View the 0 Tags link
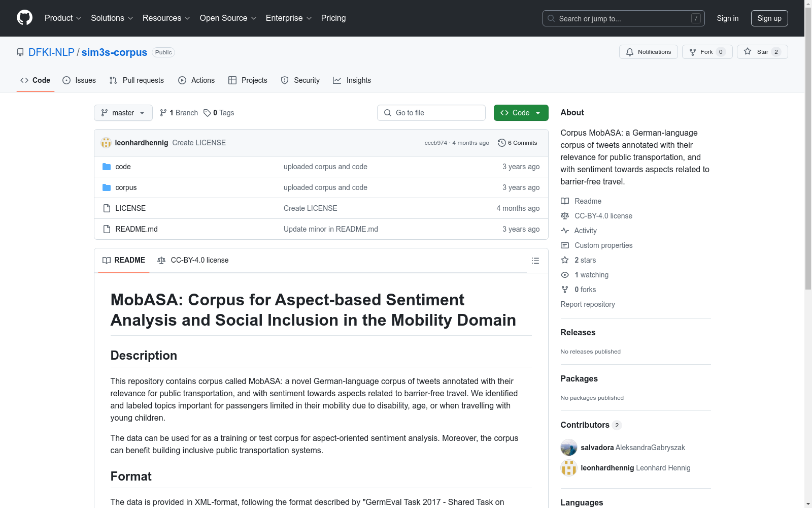The height and width of the screenshot is (508, 812). pyautogui.click(x=219, y=113)
